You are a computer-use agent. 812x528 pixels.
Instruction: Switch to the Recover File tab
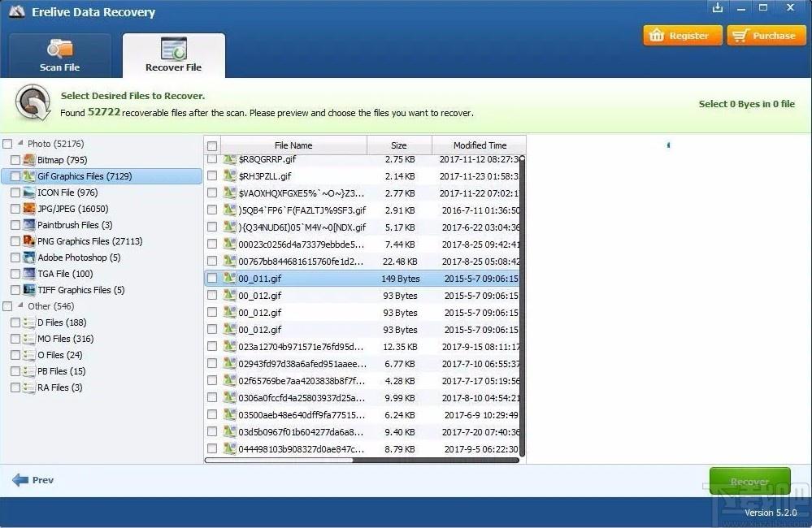pos(173,55)
